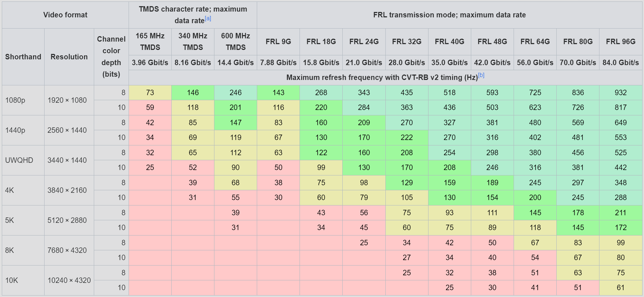Open footnote [b] link after timing (Hz)
Image resolution: width=644 pixels, height=297 pixels.
pos(481,75)
